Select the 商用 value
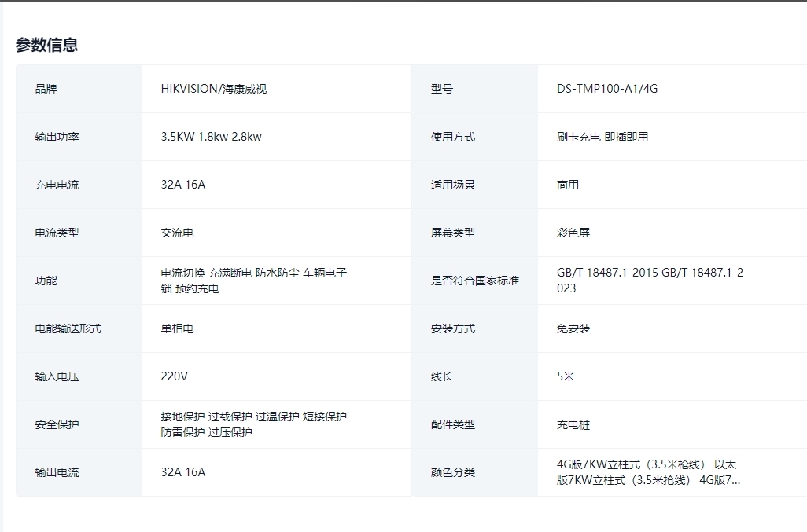 point(568,185)
